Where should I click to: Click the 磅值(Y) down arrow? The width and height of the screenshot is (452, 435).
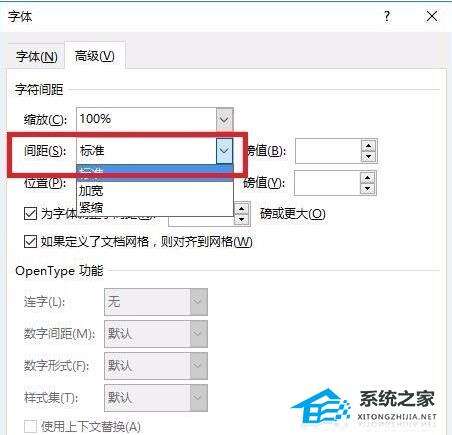[x=367, y=188]
